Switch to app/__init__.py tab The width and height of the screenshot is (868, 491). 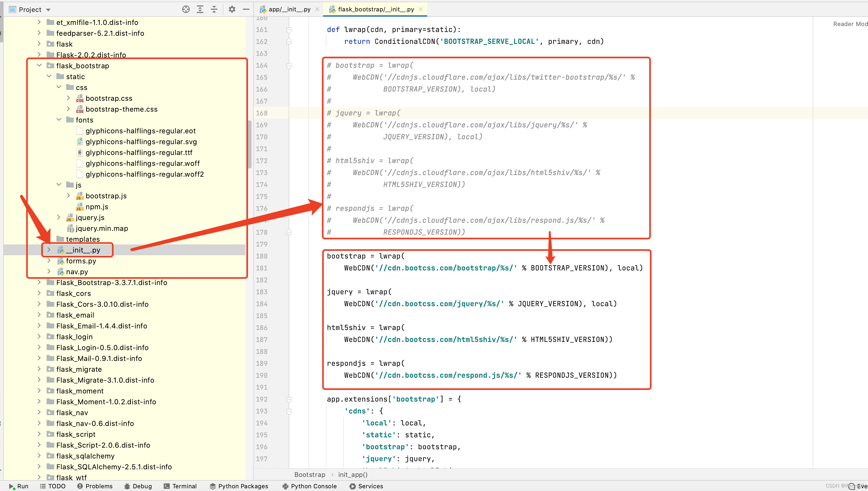click(289, 9)
